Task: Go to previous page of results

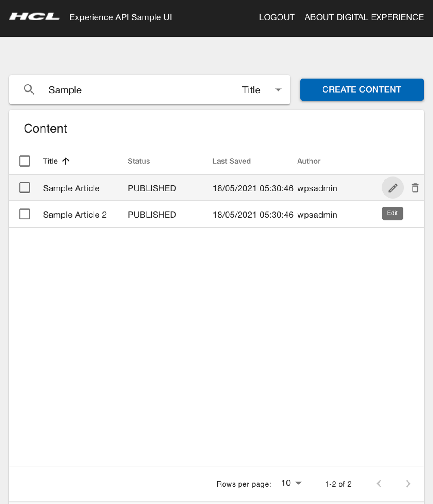Action: point(379,484)
